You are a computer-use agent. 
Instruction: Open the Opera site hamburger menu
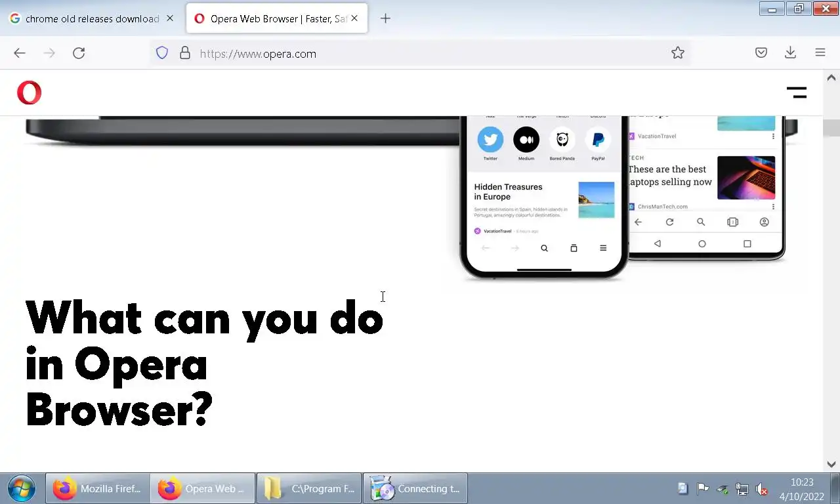point(797,93)
